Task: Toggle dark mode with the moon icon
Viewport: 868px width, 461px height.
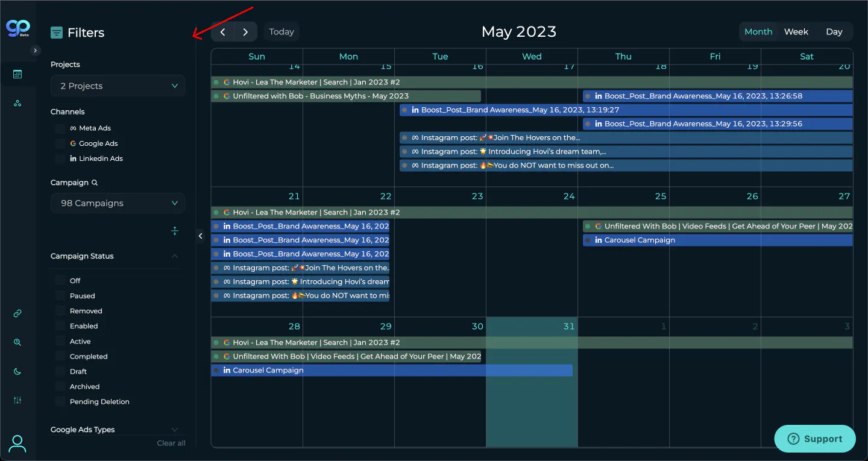Action: pos(17,371)
